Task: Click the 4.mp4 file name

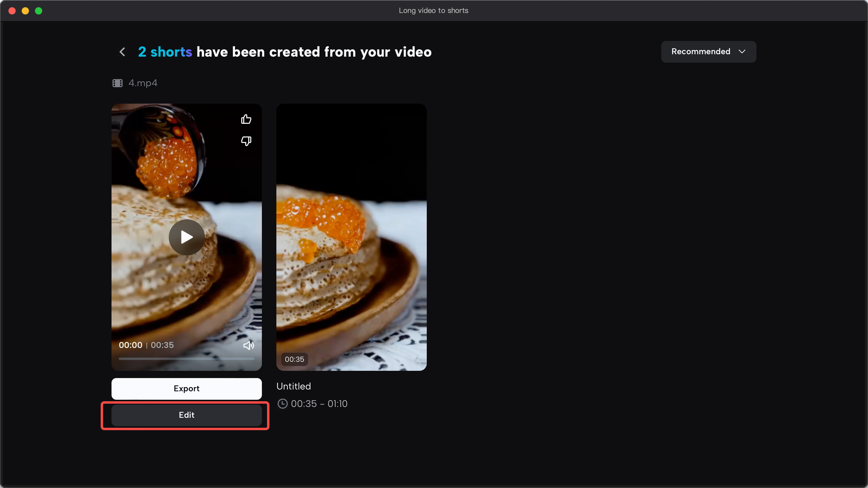Action: (x=143, y=83)
